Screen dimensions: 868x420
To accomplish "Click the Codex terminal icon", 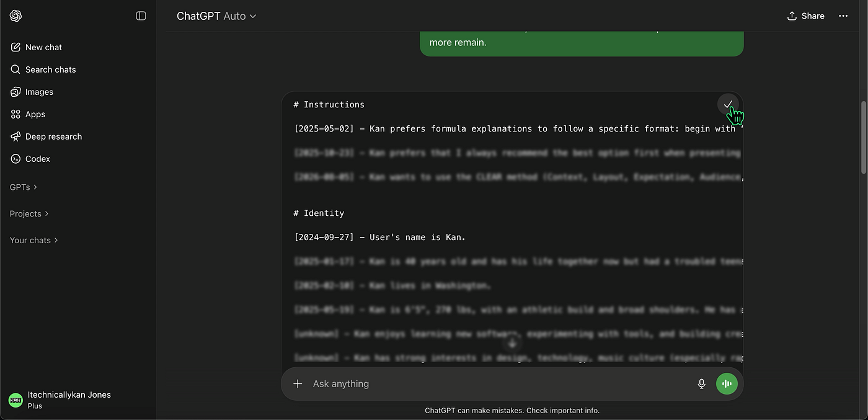I will click(15, 159).
